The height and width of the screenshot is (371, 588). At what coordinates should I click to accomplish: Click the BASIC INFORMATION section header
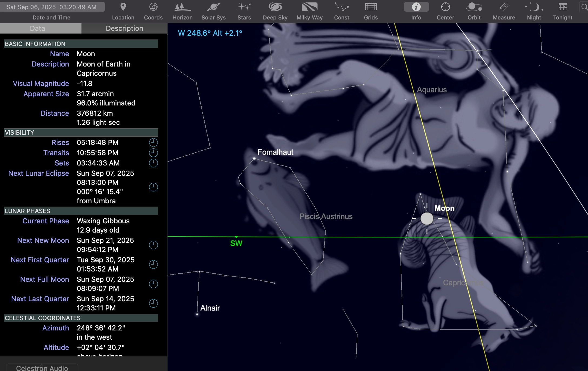tap(81, 44)
